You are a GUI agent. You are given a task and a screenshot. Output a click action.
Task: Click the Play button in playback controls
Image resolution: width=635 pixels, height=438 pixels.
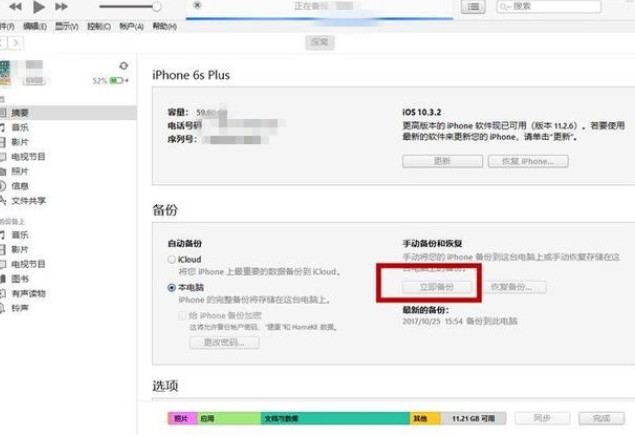tap(40, 6)
